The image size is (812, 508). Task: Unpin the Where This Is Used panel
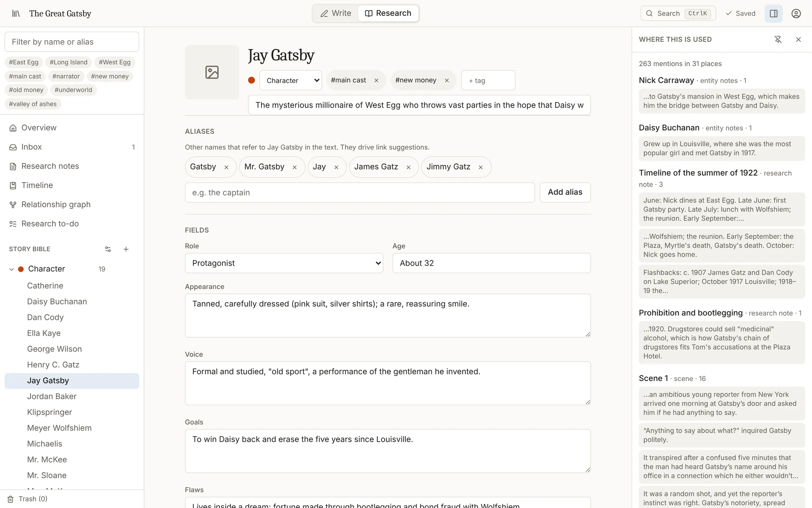pyautogui.click(x=778, y=39)
